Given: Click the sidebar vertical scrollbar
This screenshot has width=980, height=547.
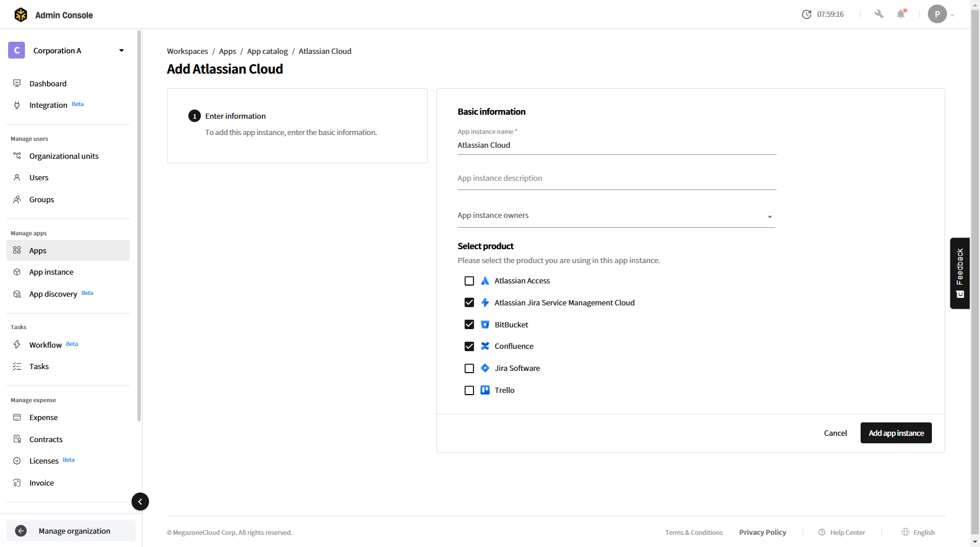Looking at the screenshot, I should click(139, 226).
